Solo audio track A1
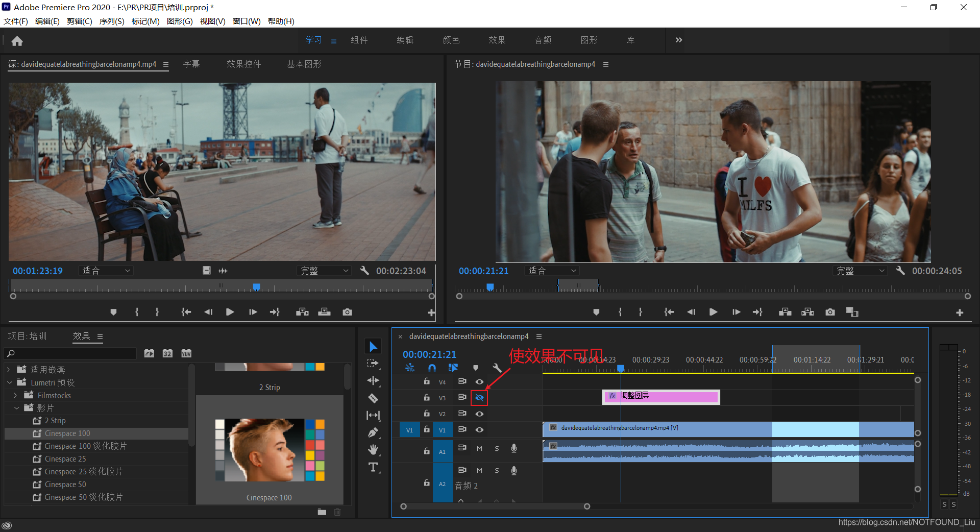 497,449
